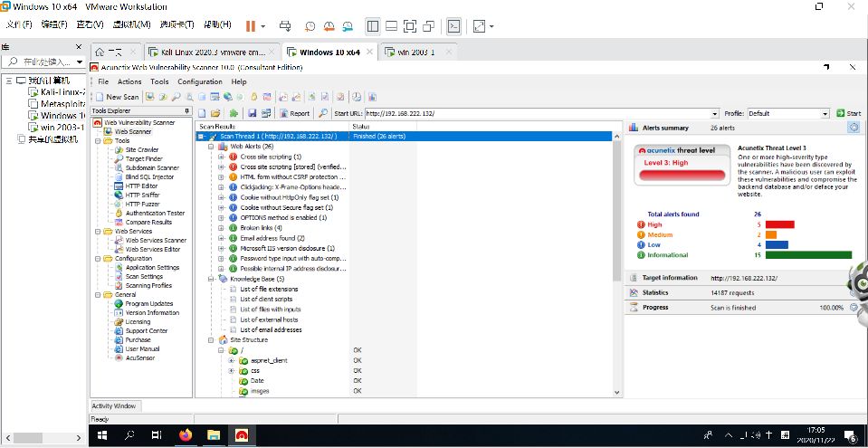Click the blank new-document icon above Scan Results
Image resolution: width=868 pixels, height=448 pixels.
point(202,113)
